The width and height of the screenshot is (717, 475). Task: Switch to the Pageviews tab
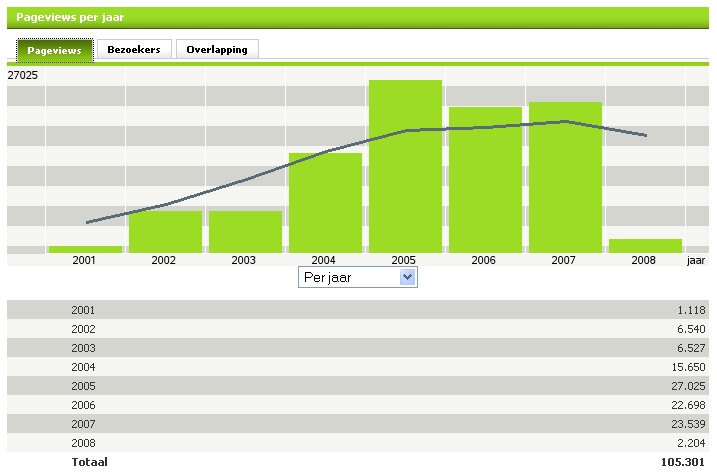[x=55, y=50]
